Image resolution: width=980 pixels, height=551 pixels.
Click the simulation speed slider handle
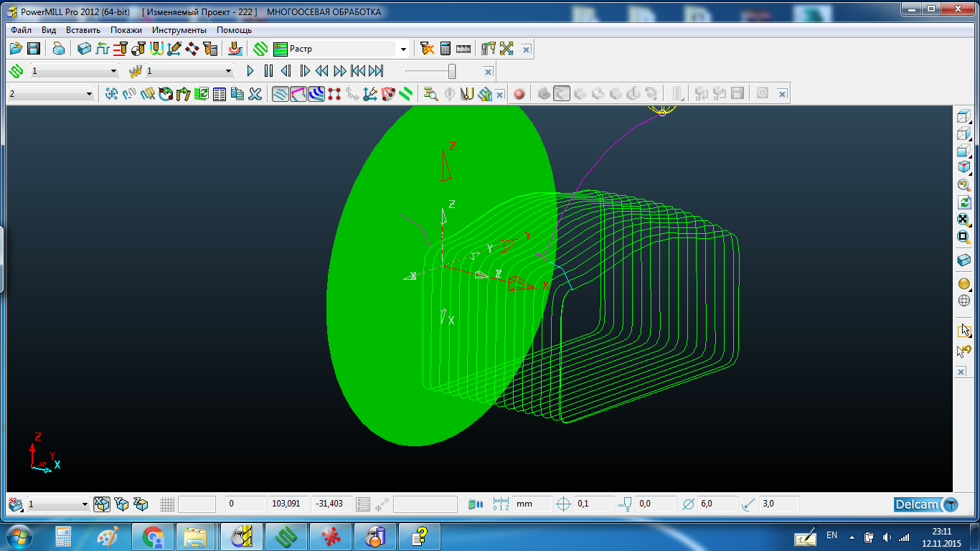click(x=452, y=71)
